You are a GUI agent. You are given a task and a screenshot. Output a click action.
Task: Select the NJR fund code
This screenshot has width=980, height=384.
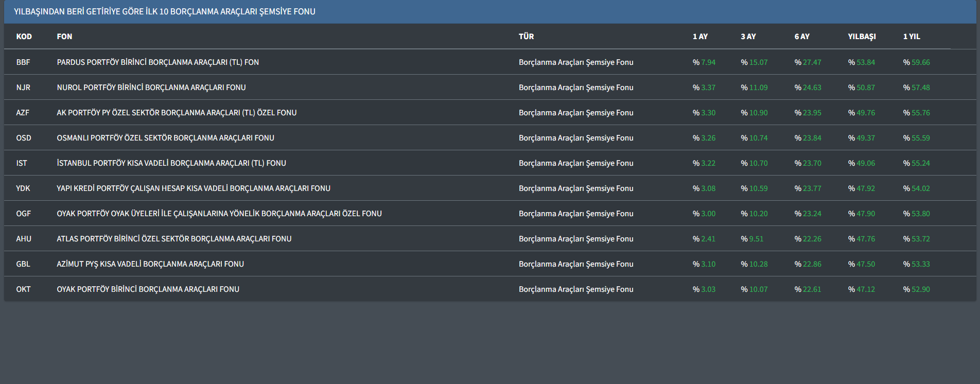(x=23, y=88)
